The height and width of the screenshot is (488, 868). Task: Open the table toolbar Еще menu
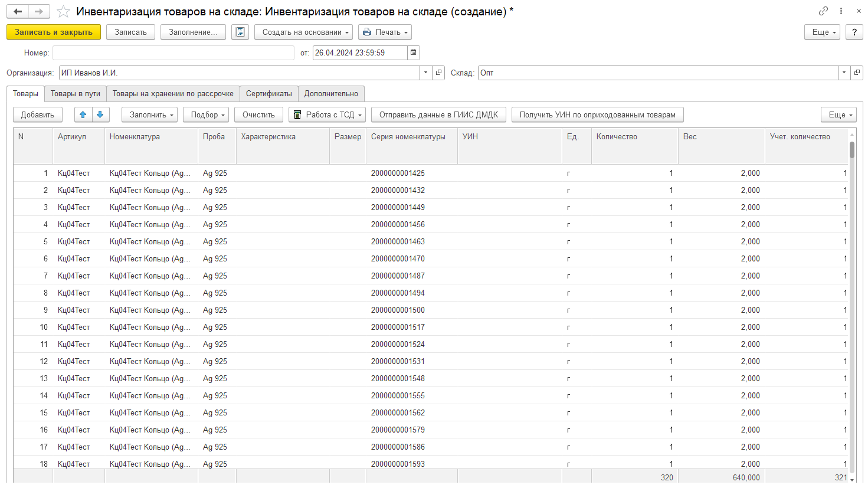pyautogui.click(x=838, y=114)
